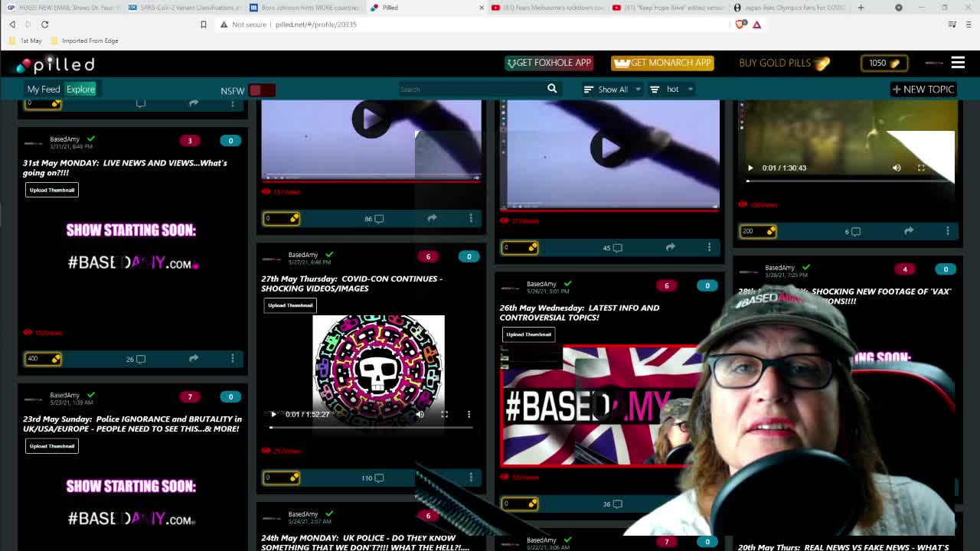Create a NEW TOPIC
Viewport: 980px width, 551px height.
923,90
